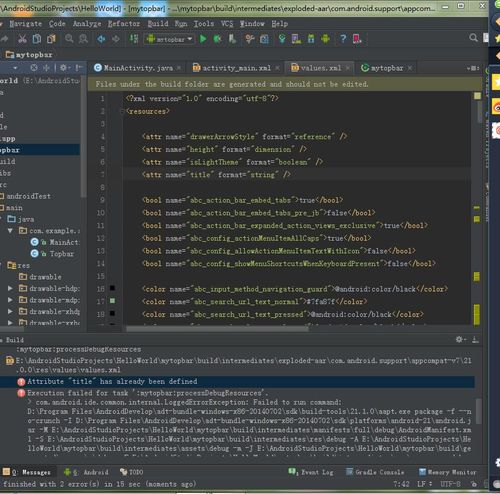Open Build panel gear settings
500x494 pixels.
coord(460,339)
